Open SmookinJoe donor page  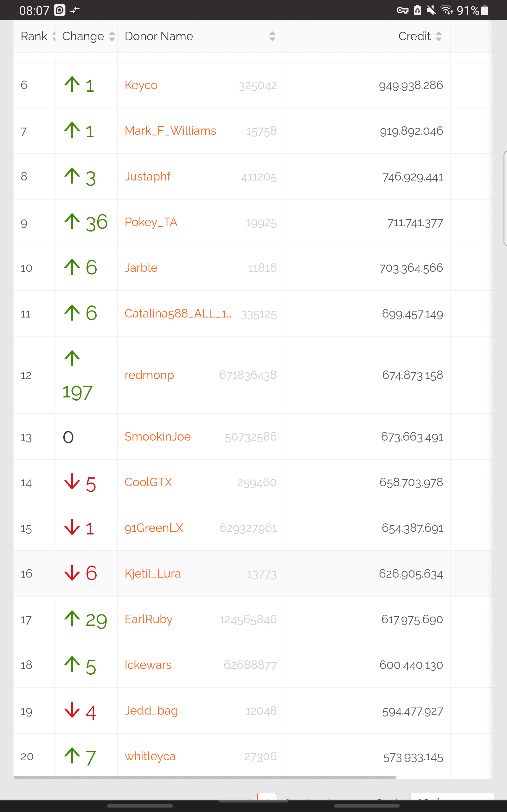coord(157,436)
